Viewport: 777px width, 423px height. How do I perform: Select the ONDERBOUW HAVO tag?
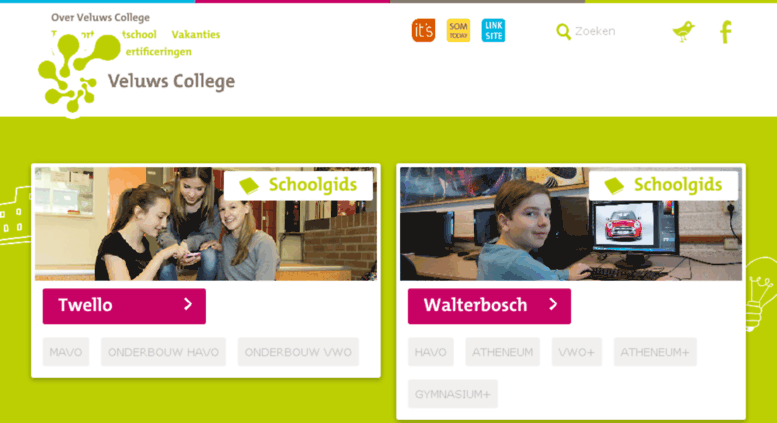pos(164,352)
